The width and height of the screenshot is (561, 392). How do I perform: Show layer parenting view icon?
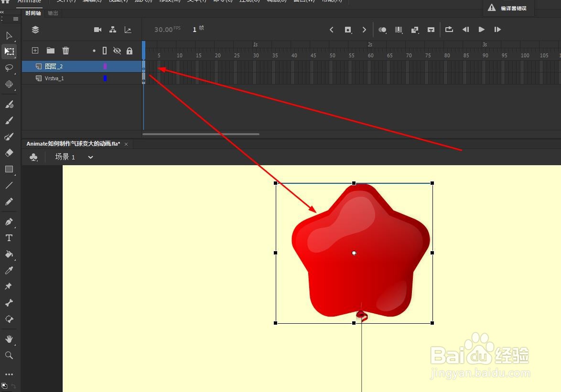(x=113, y=30)
